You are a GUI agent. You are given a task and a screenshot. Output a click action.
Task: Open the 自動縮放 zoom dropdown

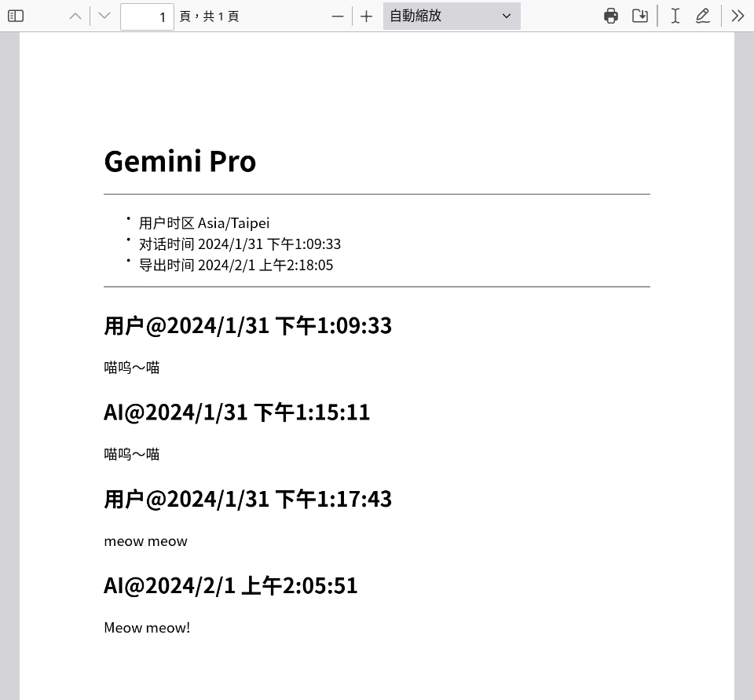(x=452, y=16)
